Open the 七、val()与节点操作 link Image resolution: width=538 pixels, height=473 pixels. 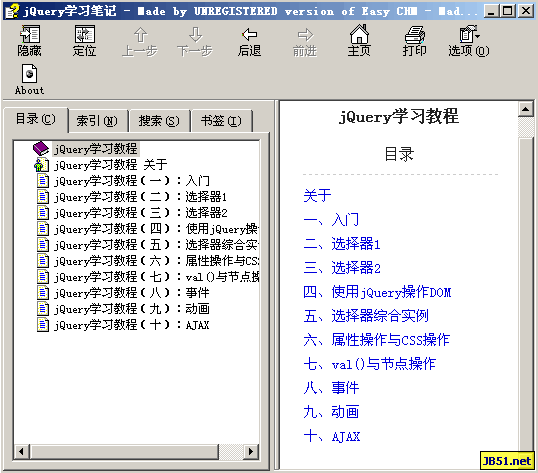tap(370, 364)
